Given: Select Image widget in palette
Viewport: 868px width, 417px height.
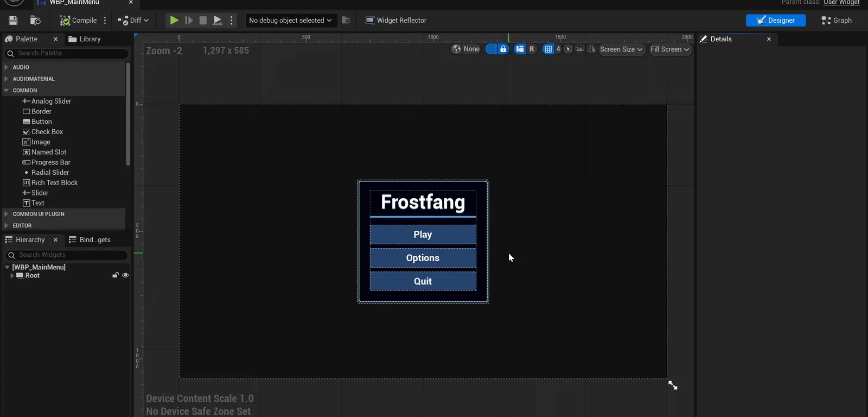Looking at the screenshot, I should point(36,142).
